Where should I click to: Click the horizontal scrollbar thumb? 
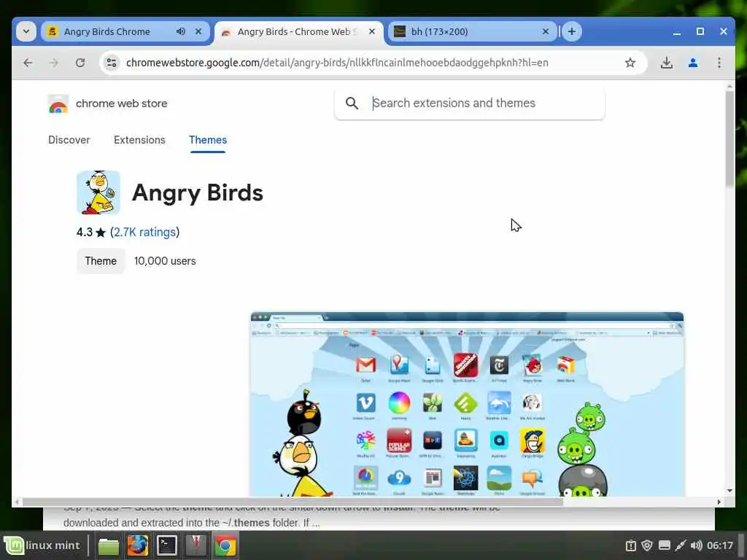tap(293, 502)
